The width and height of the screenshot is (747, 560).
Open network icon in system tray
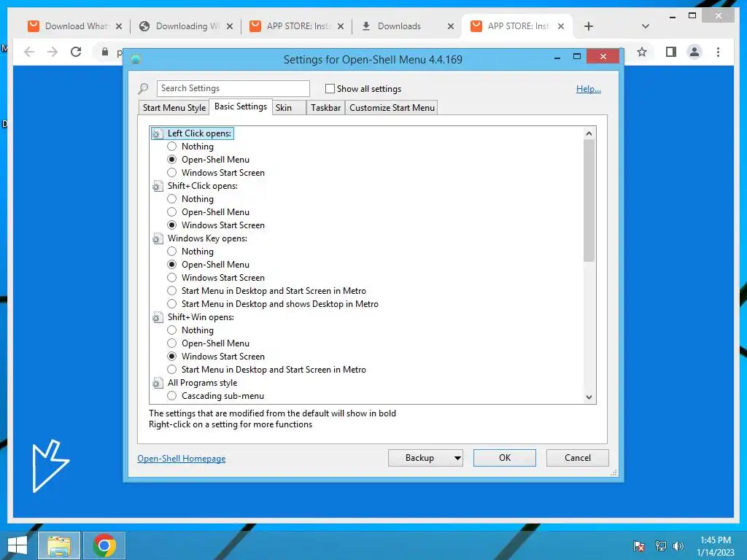coord(660,545)
